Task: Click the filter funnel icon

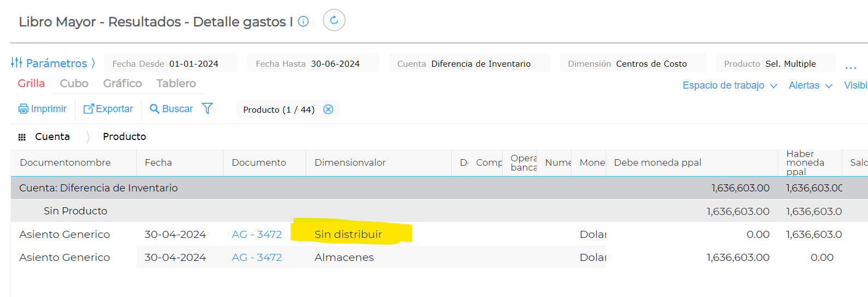Action: [207, 109]
